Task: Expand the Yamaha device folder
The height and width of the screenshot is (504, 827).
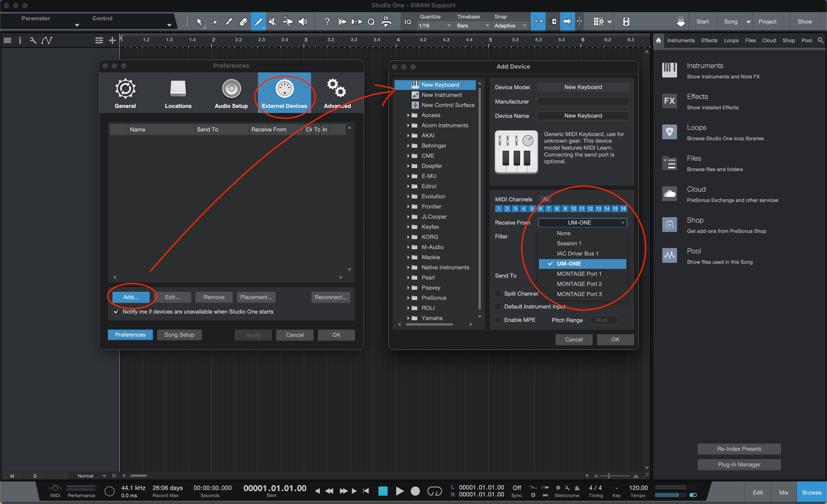Action: tap(408, 318)
